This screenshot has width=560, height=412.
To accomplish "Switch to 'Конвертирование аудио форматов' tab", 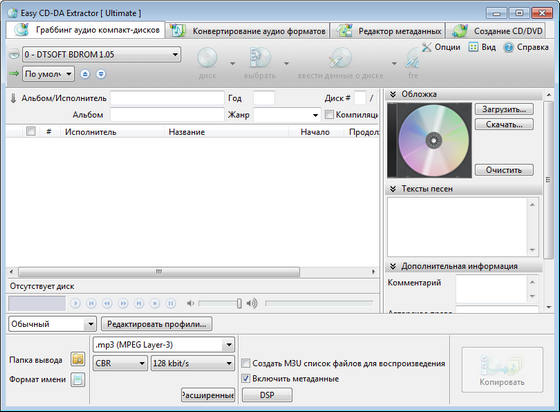I will tap(248, 31).
